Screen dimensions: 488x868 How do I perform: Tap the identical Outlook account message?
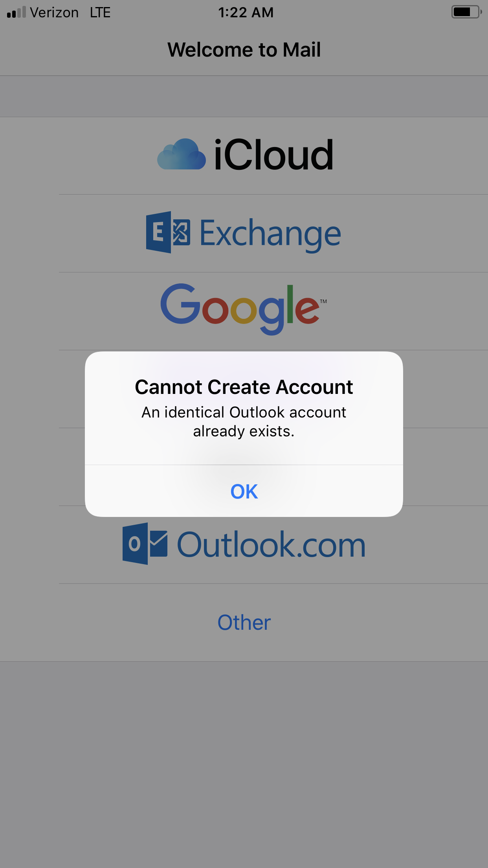click(244, 422)
